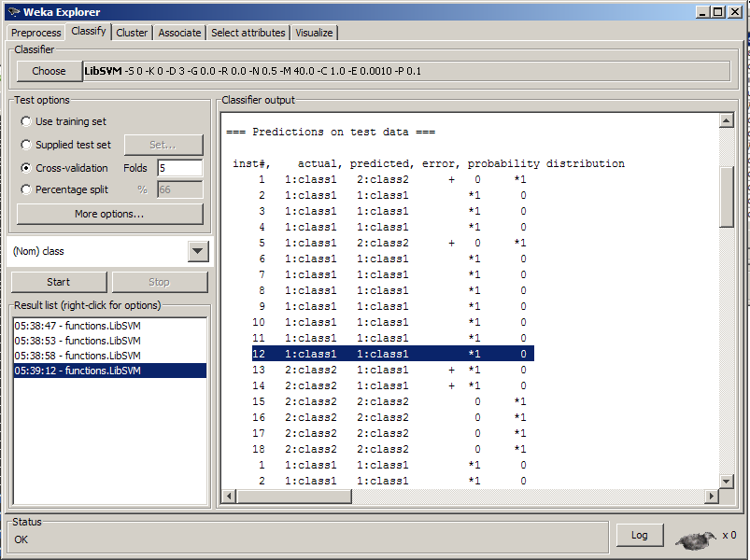Open the Visualize tab
The height and width of the screenshot is (560, 750).
(x=314, y=33)
